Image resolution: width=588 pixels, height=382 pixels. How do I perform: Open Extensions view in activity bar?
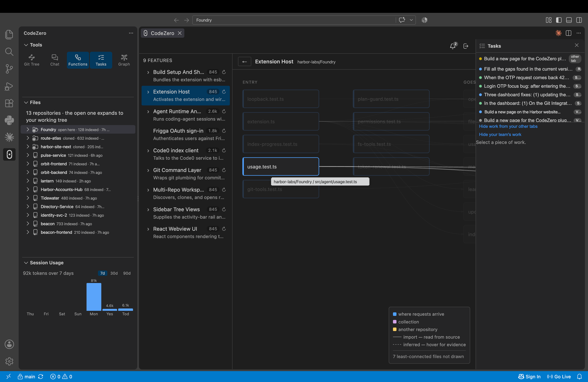[x=9, y=103]
